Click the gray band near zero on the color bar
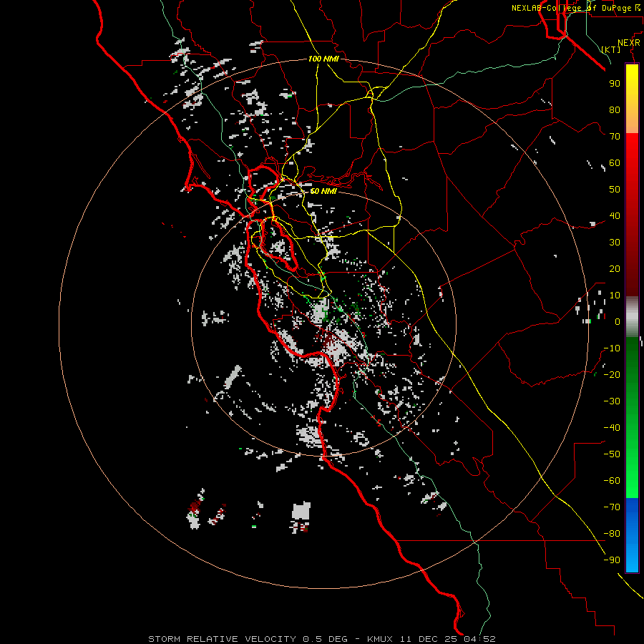The width and height of the screenshot is (644, 644). (x=632, y=317)
